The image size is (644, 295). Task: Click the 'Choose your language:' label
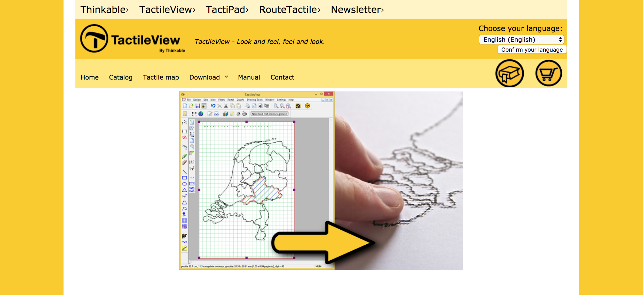(520, 28)
